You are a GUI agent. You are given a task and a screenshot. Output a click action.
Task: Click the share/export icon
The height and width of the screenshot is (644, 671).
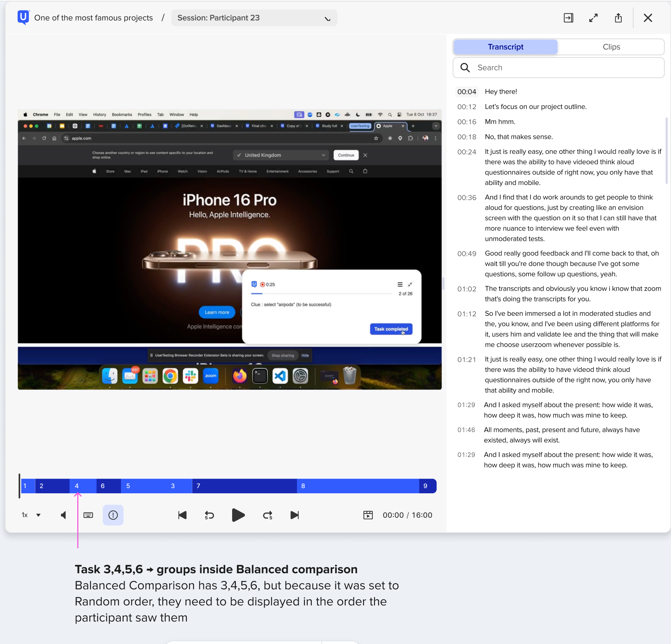(618, 18)
